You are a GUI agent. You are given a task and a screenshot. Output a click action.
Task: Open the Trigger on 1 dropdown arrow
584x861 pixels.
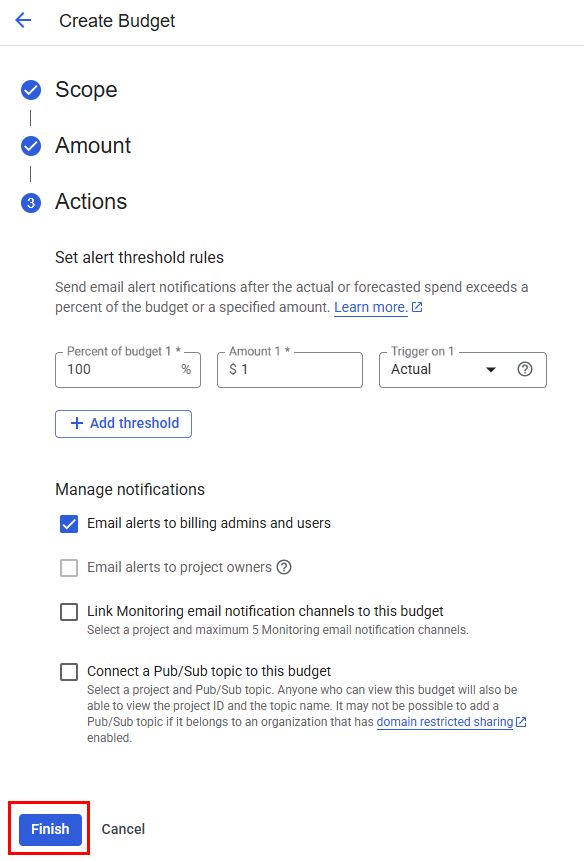click(491, 370)
